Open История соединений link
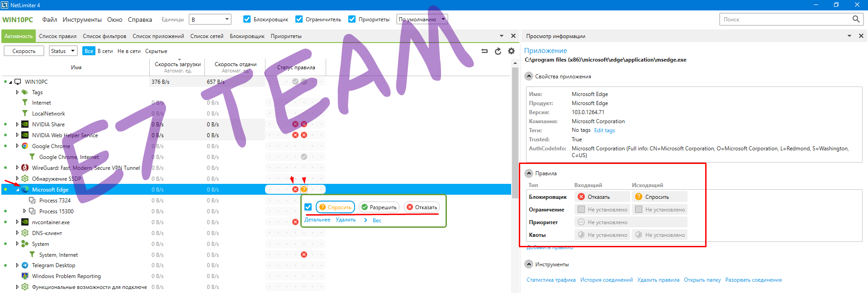 point(607,280)
